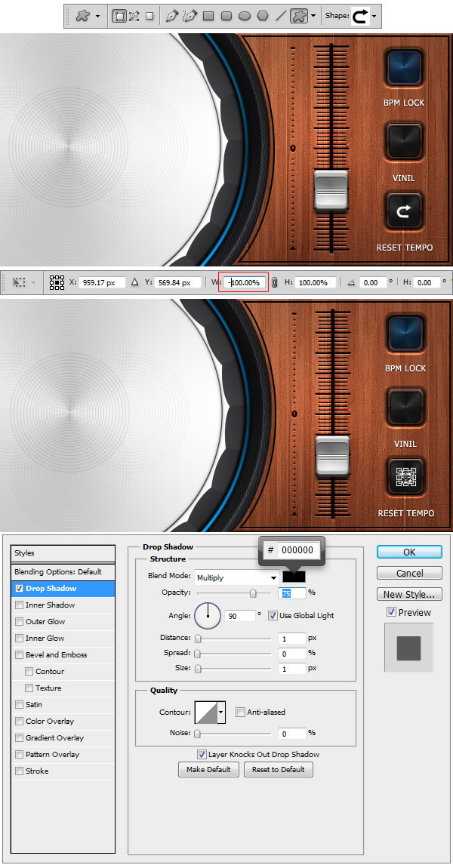The width and height of the screenshot is (453, 868).
Task: Open the Blend Mode Multiply dropdown
Action: click(x=236, y=578)
